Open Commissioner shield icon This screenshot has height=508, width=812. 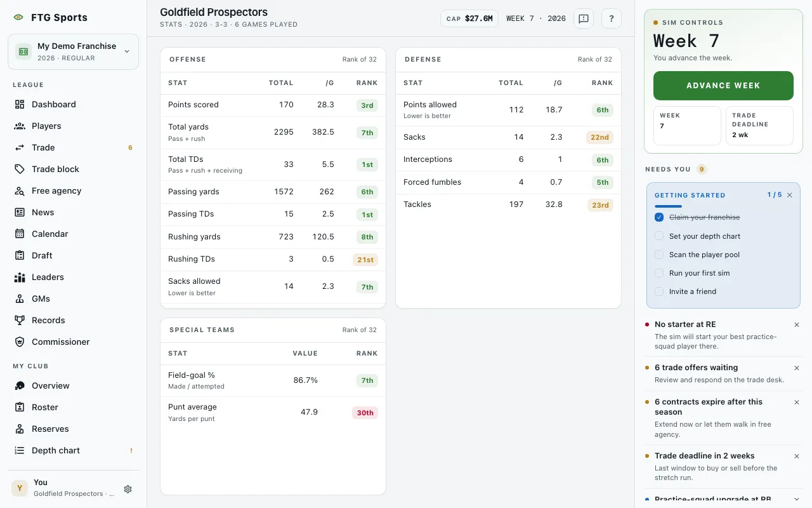pyautogui.click(x=20, y=342)
